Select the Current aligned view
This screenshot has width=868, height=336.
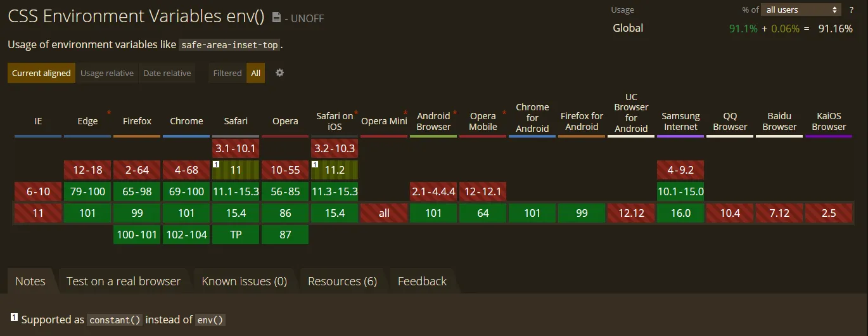click(41, 73)
